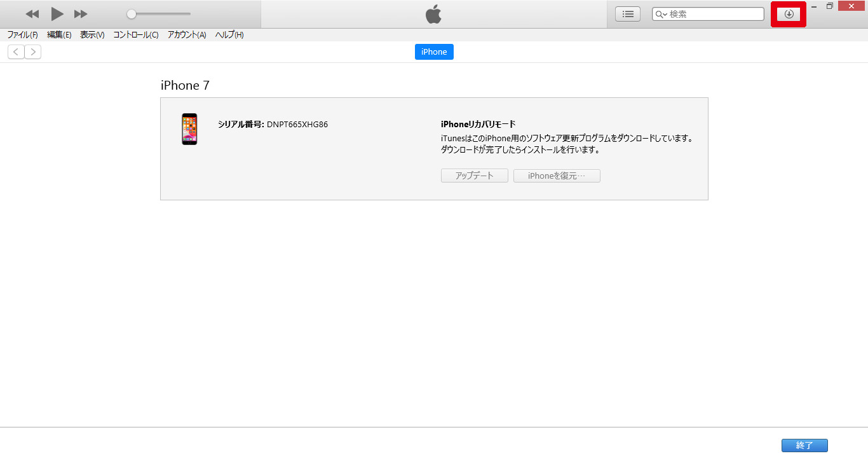Open the アカウント menu
This screenshot has height=463, width=868.
[187, 35]
